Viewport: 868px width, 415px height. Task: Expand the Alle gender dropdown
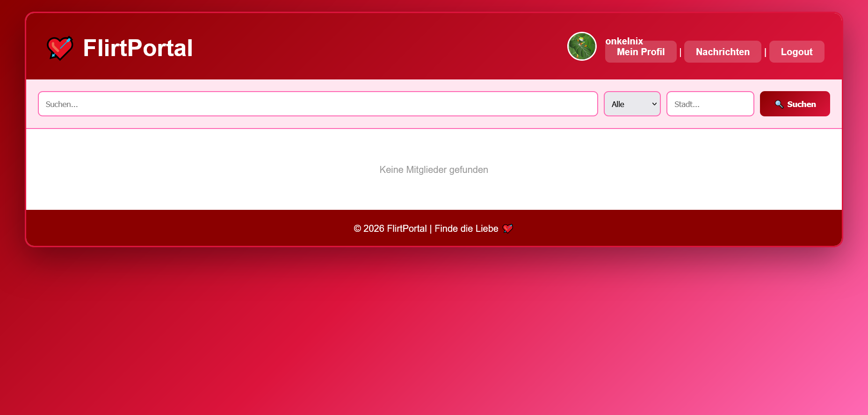tap(632, 104)
